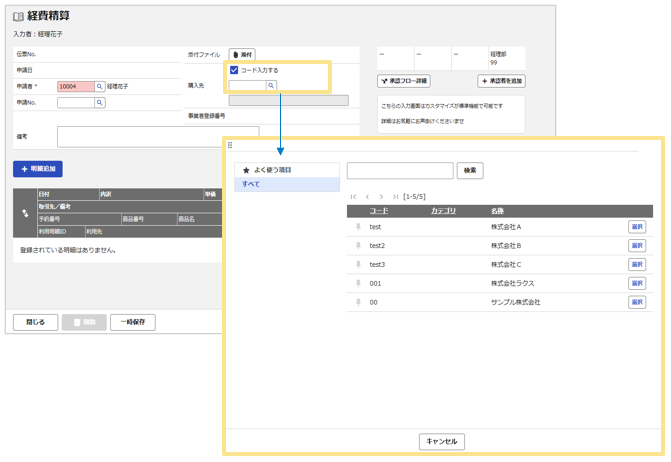Click 選択 for 株式会社A
The image size is (671, 462).
(x=637, y=227)
